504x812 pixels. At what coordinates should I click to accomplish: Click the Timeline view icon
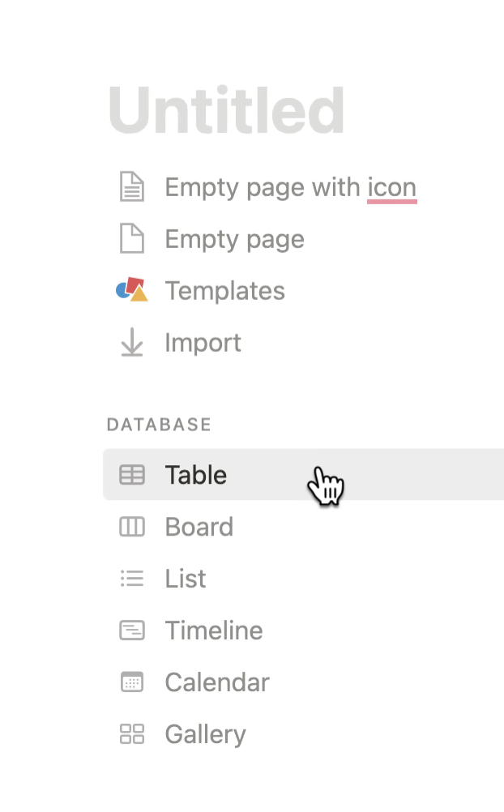point(131,630)
